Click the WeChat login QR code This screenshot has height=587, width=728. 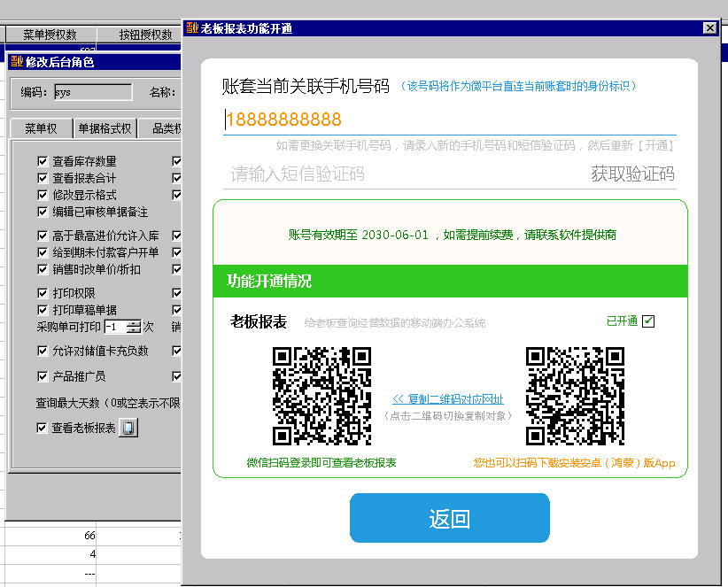click(x=321, y=395)
